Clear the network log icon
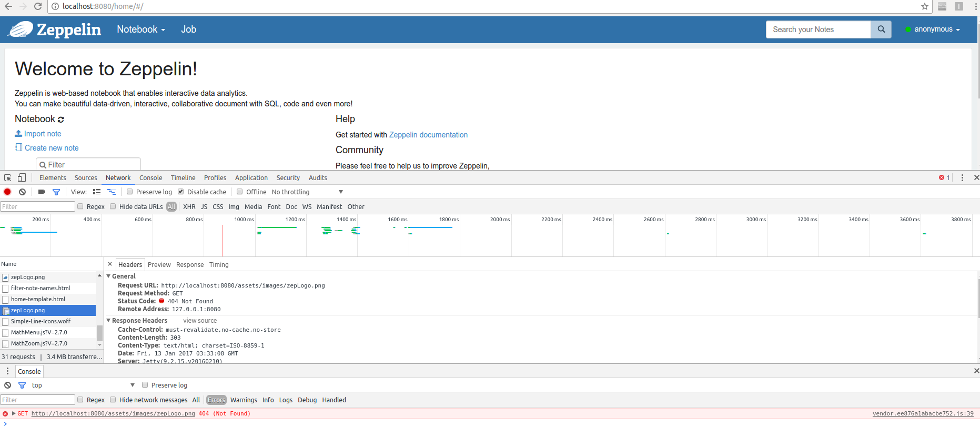The width and height of the screenshot is (980, 426). [x=22, y=192]
